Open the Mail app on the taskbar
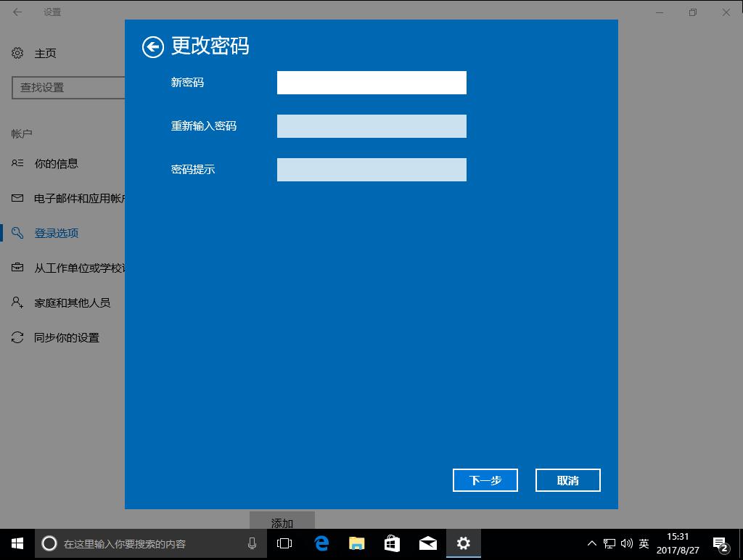The image size is (743, 560). pos(427,543)
